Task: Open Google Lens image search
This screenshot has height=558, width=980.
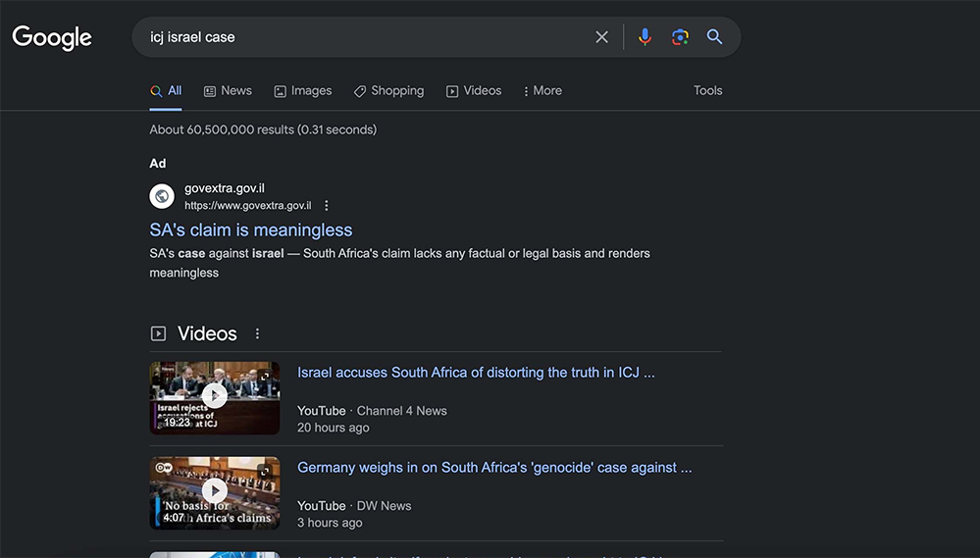Action: click(x=680, y=37)
